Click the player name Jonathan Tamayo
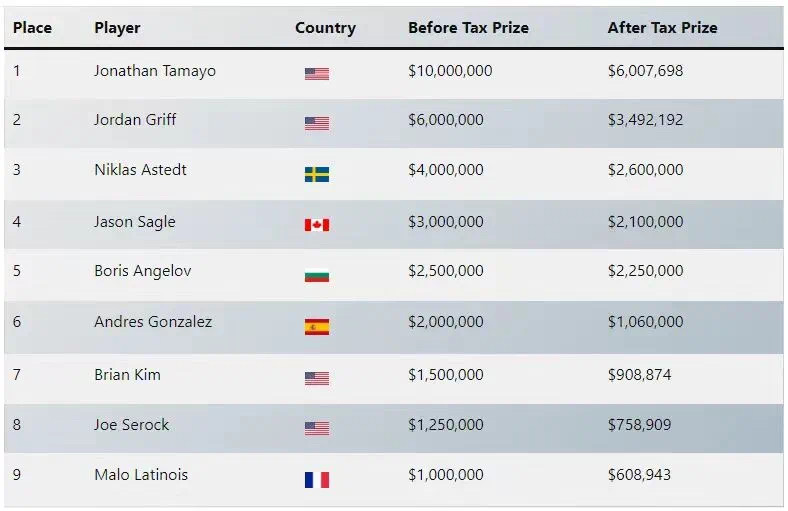The height and width of the screenshot is (511, 788). tap(154, 71)
